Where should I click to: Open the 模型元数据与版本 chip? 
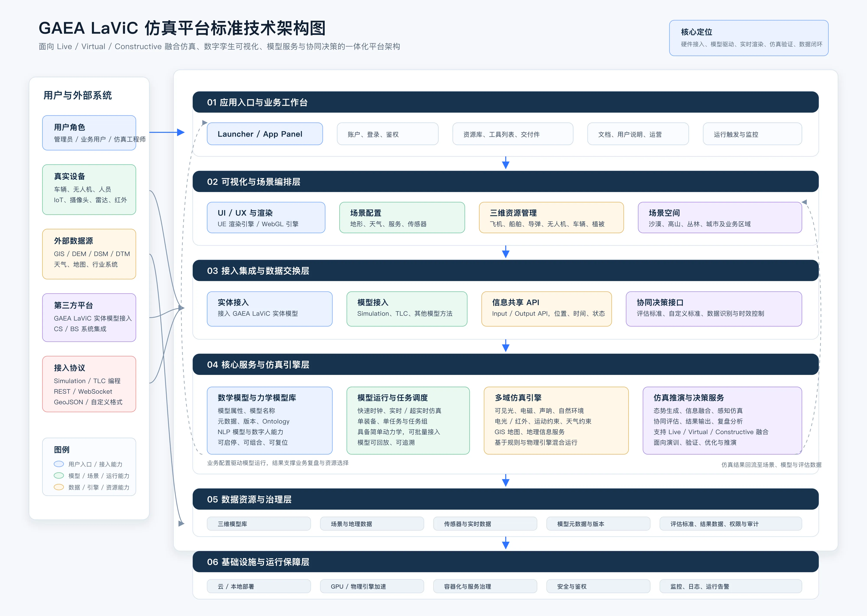(x=598, y=524)
